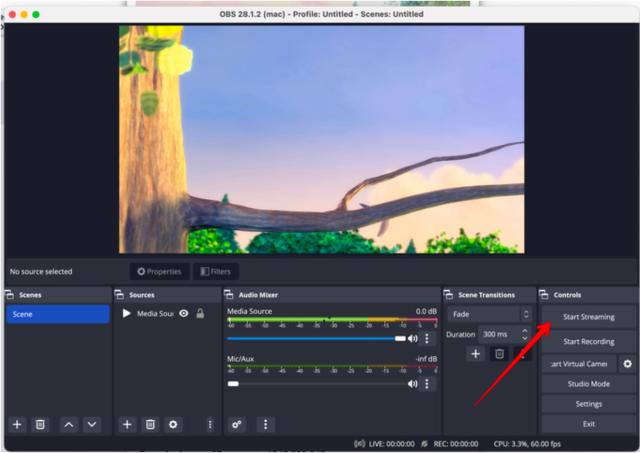Pop out the Sources dock icon
This screenshot has width=640, height=453.
(x=119, y=295)
